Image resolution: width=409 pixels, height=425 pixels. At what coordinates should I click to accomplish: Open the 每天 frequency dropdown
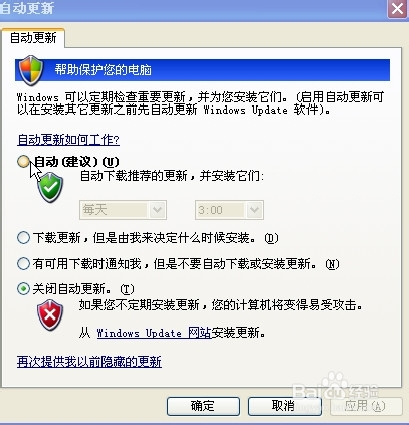coord(123,210)
